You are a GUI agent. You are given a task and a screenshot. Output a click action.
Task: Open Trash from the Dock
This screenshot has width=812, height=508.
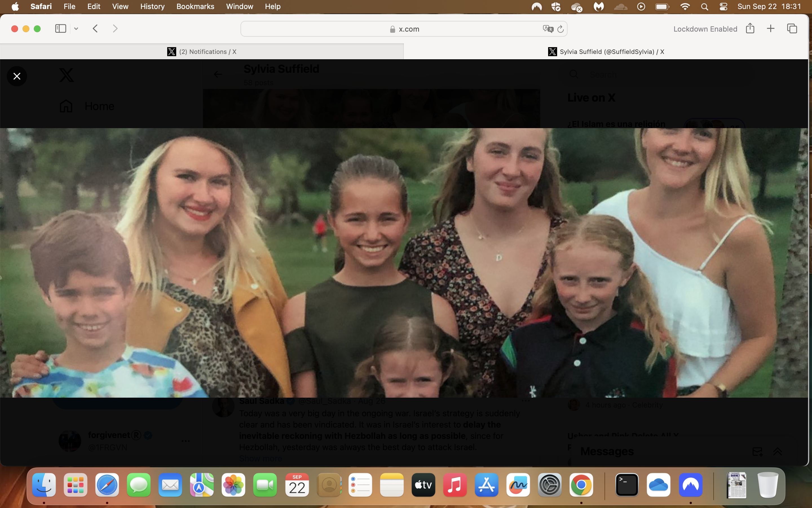coord(768,485)
